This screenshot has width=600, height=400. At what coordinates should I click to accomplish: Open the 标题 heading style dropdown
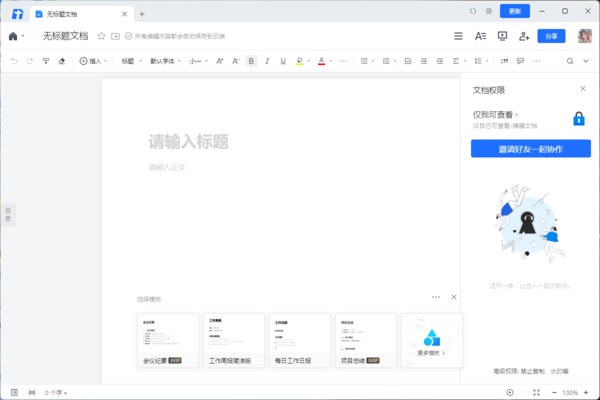point(130,61)
